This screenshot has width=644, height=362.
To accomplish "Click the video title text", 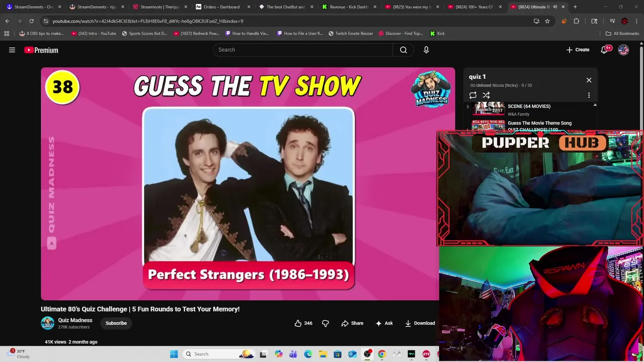I will [140, 309].
